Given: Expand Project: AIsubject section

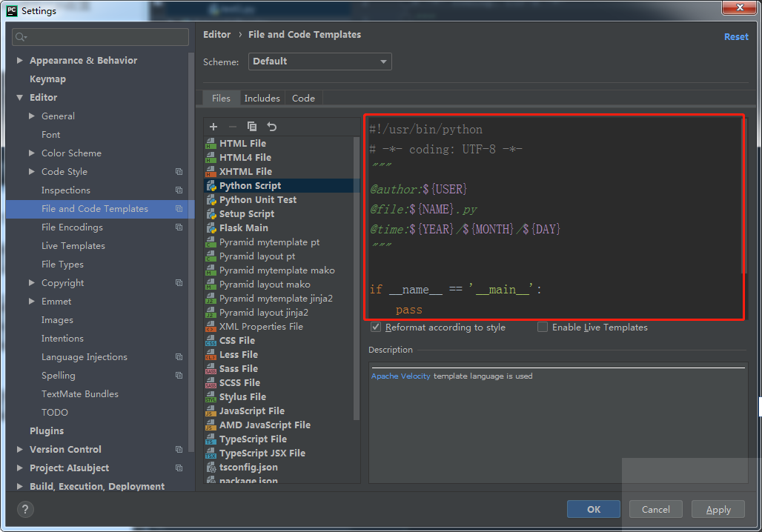Looking at the screenshot, I should click(20, 468).
